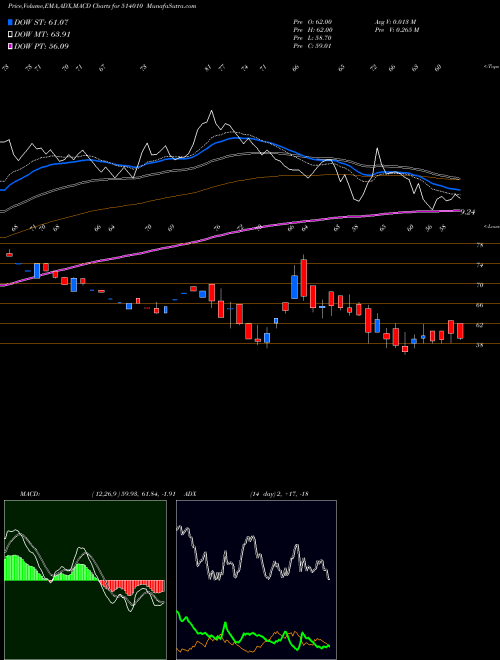
Task: Click the first red candlestick at far left
Action: (x=9, y=254)
